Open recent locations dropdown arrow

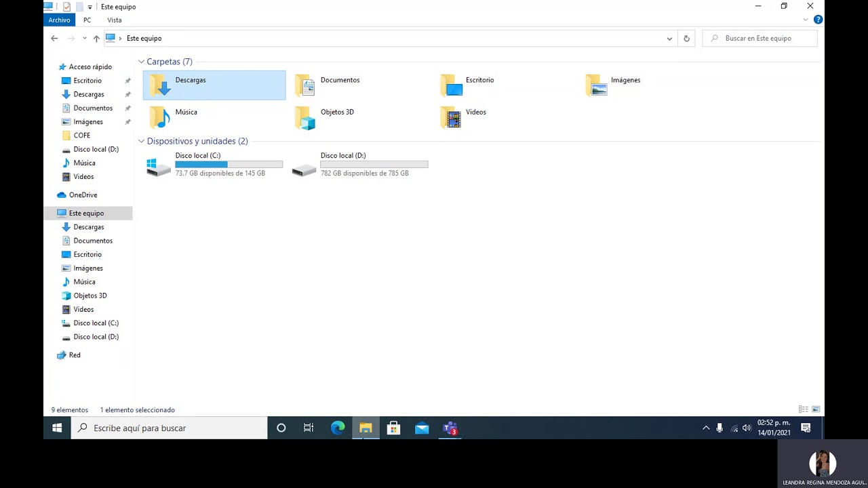click(85, 39)
